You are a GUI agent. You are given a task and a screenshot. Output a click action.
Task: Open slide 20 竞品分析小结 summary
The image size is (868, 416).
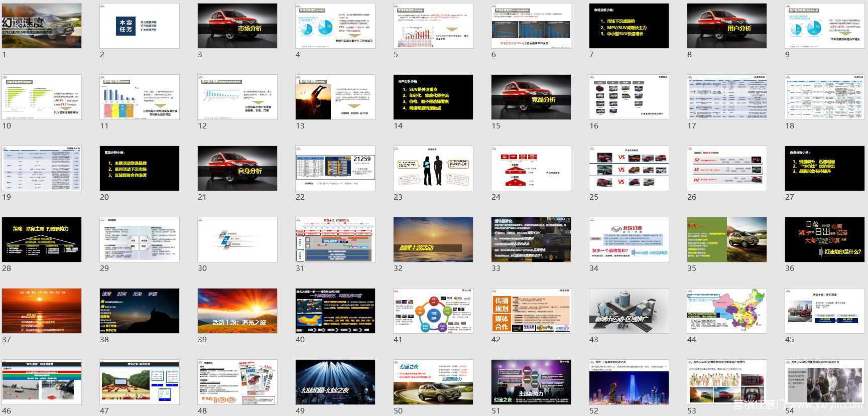pos(140,169)
